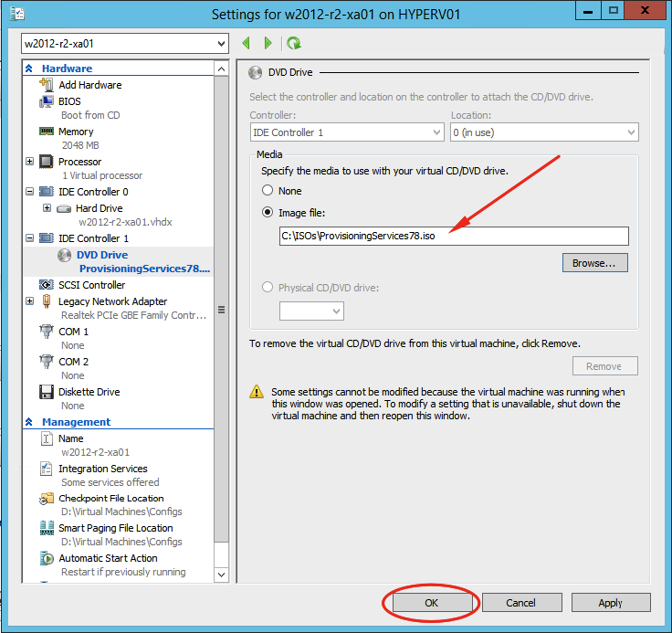
Task: Click the Hard Drive icon
Action: (64, 209)
